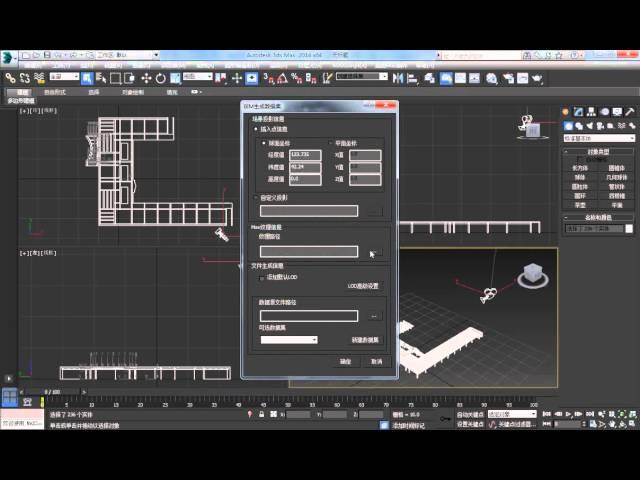640x480 pixels.
Task: Click the 取消 button in the dialog
Action: [x=376, y=362]
